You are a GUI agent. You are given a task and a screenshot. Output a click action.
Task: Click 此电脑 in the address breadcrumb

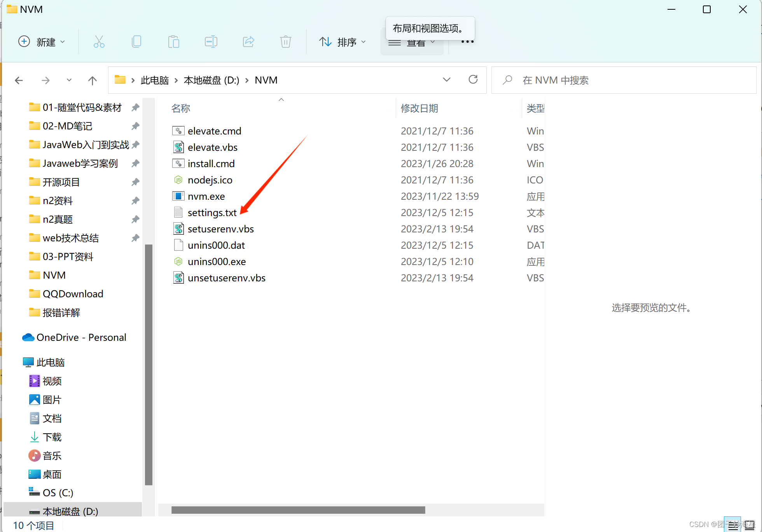point(155,80)
